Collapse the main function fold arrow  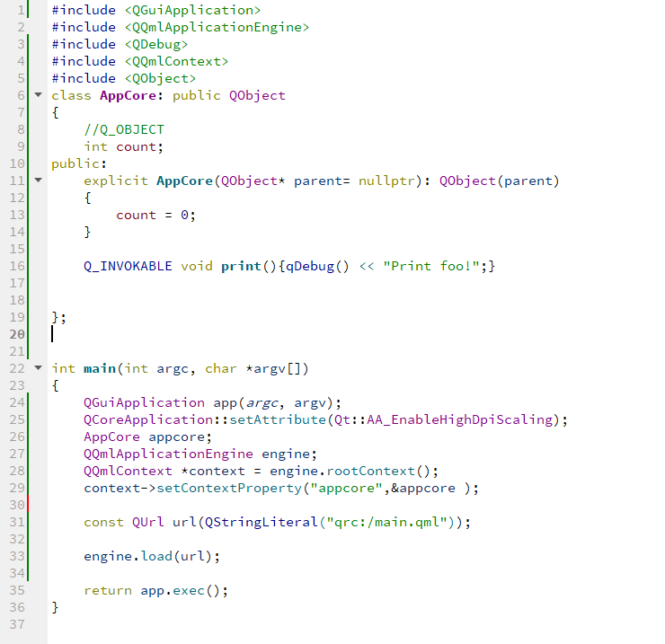tap(38, 367)
